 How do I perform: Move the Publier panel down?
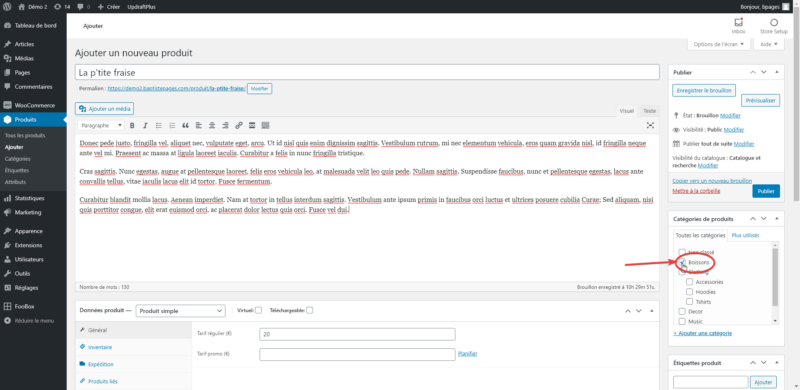(764, 72)
